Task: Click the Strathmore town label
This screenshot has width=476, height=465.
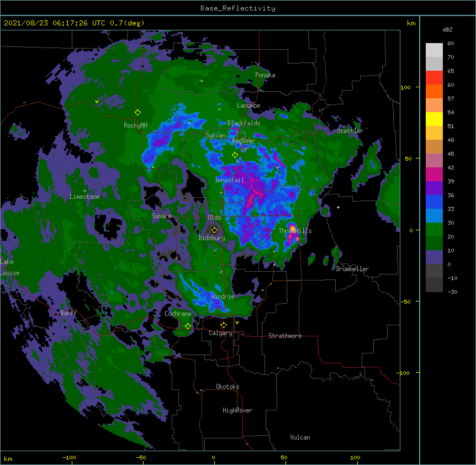Action: tap(285, 336)
